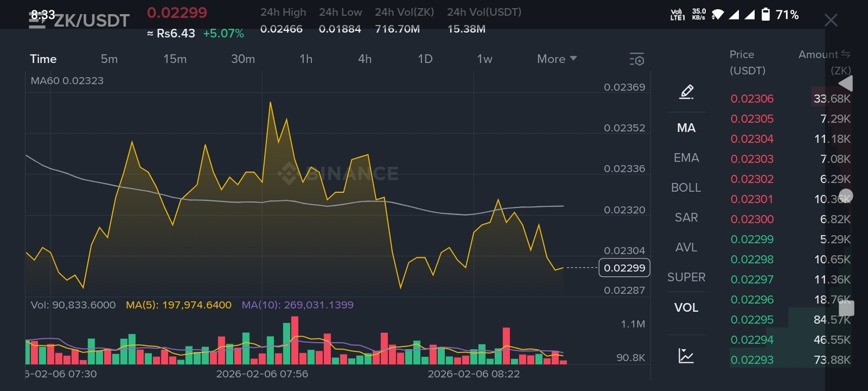Click the current price marker 0.02299
The image size is (868, 391).
624,268
